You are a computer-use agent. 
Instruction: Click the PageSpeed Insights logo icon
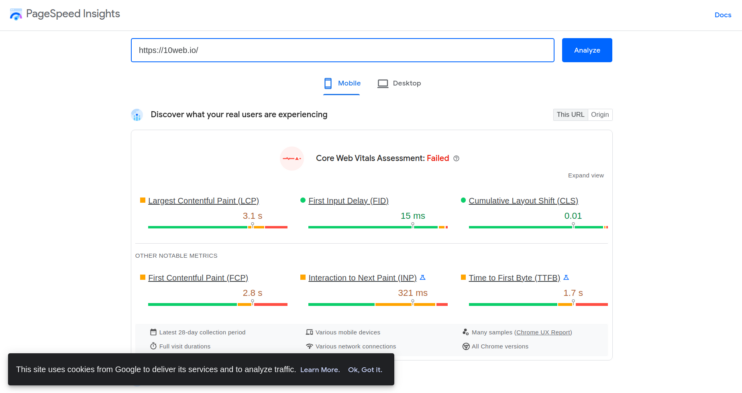16,14
